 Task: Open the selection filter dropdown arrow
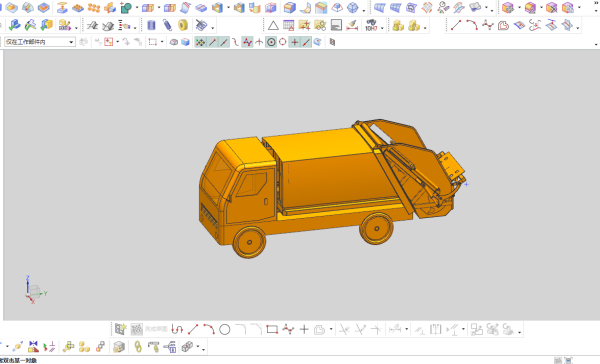point(118,42)
